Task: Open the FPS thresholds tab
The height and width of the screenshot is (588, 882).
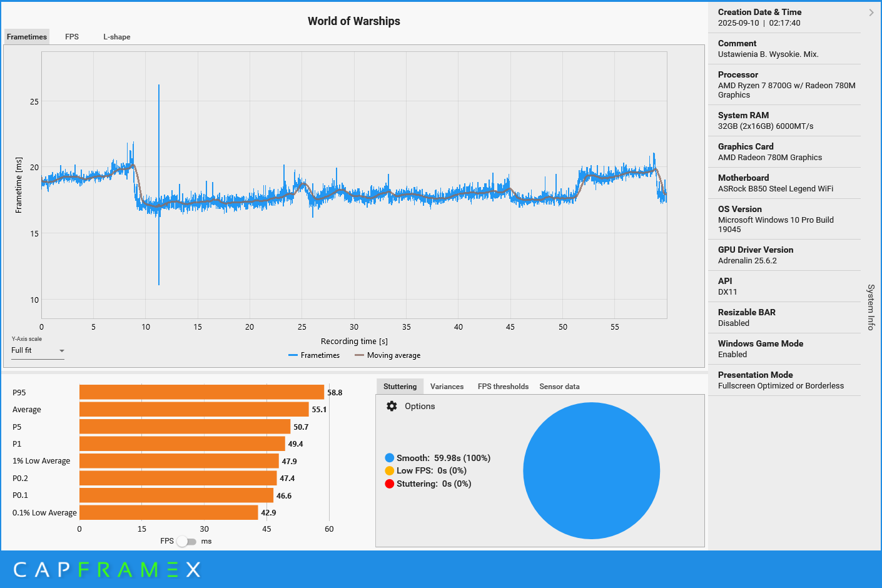Action: click(x=503, y=387)
